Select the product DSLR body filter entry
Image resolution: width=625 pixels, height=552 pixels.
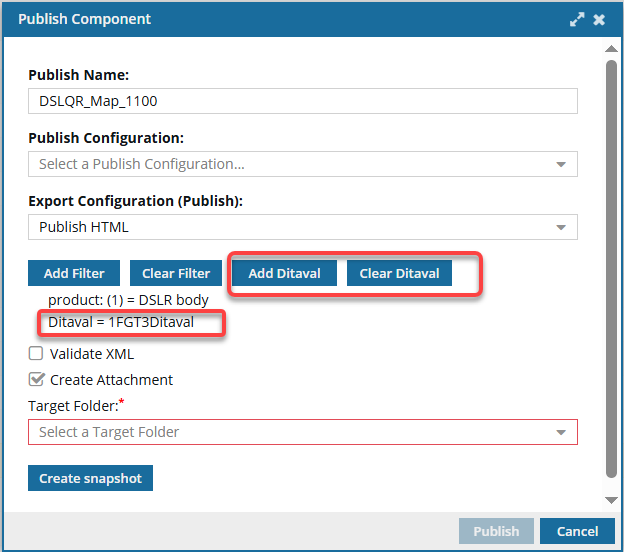[128, 300]
